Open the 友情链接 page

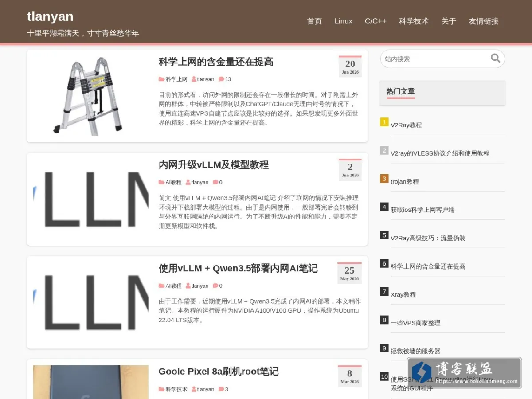coord(484,21)
